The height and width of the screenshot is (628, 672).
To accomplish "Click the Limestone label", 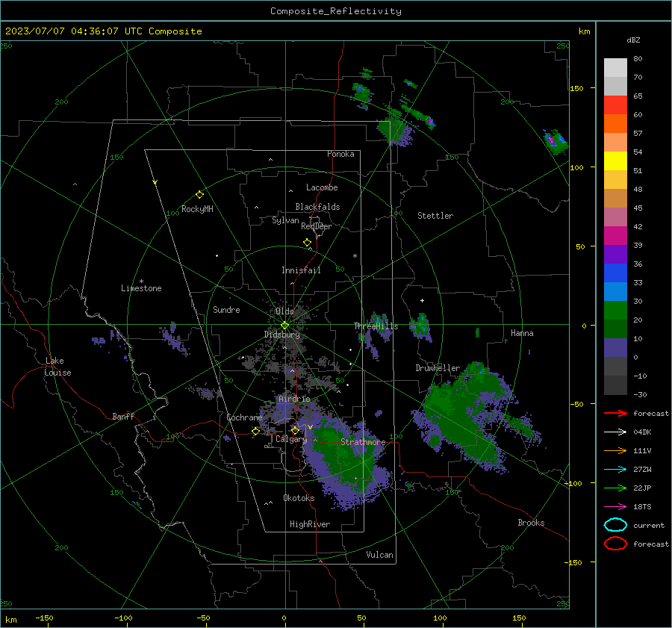I will coord(141,288).
